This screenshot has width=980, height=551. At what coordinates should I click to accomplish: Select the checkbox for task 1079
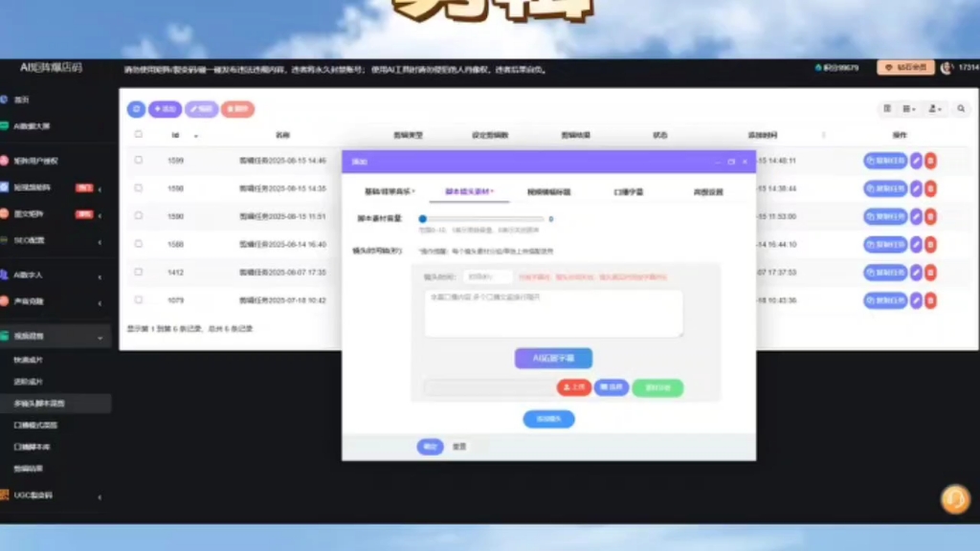pyautogui.click(x=138, y=299)
